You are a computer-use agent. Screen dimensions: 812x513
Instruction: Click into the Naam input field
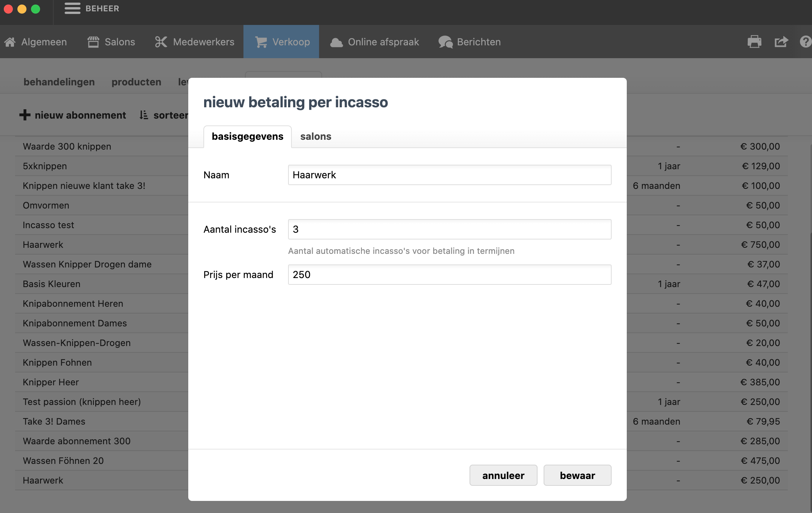pyautogui.click(x=449, y=175)
